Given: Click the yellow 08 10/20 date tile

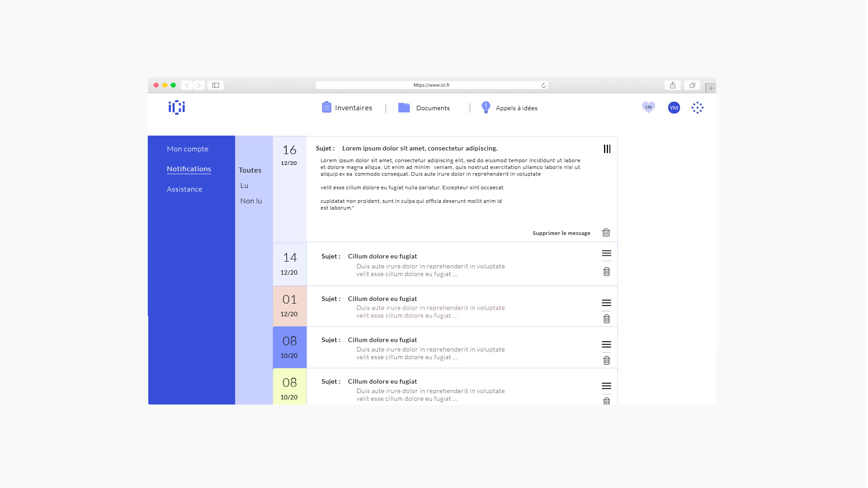Looking at the screenshot, I should coord(290,386).
